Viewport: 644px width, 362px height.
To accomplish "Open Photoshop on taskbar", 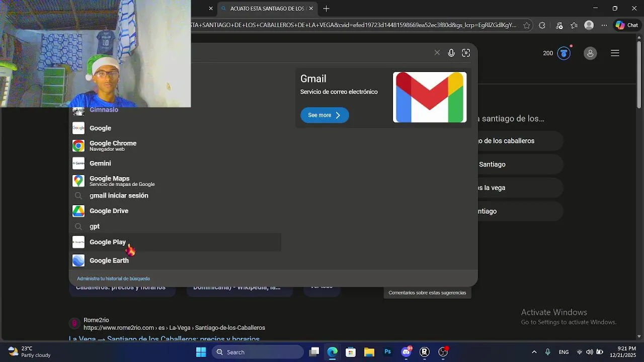I will [387, 352].
